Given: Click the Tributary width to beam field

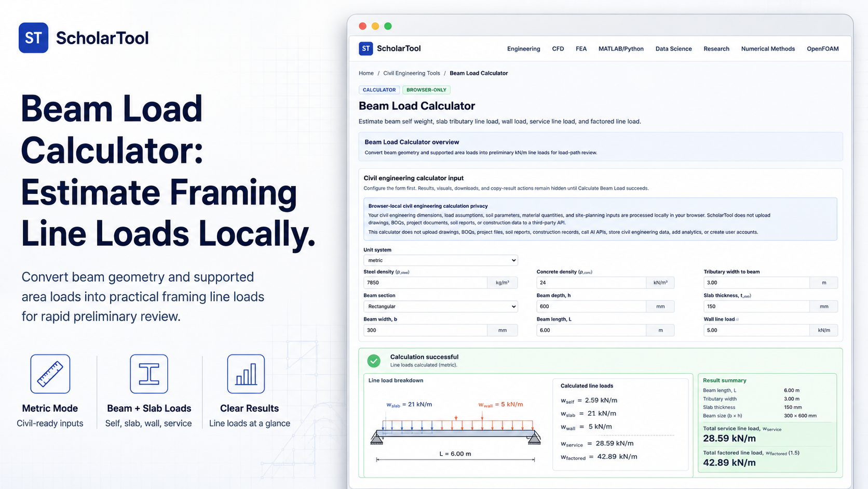Looking at the screenshot, I should tap(756, 283).
